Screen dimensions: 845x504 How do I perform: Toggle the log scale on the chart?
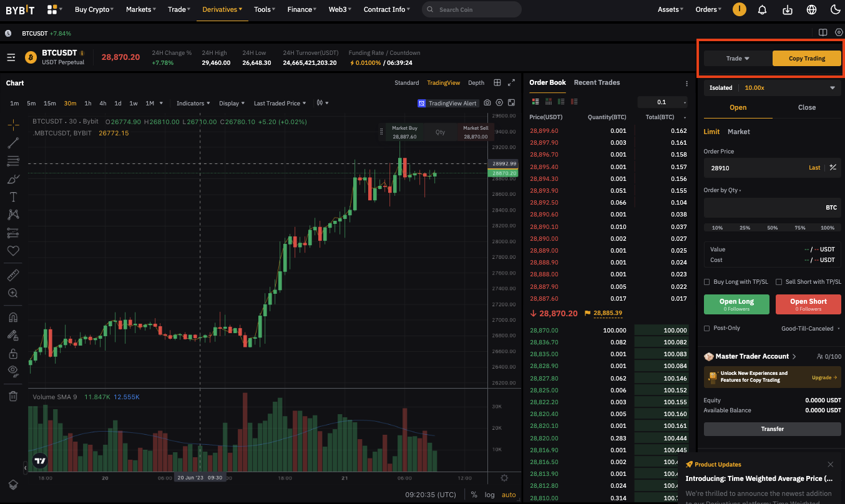pos(490,495)
